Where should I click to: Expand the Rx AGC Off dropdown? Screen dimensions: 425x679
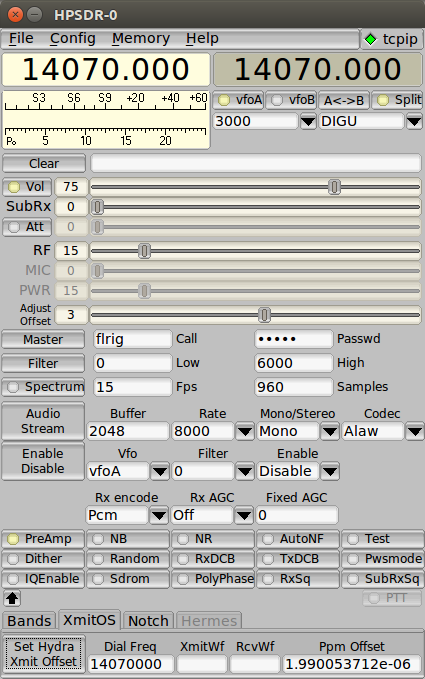pos(244,515)
